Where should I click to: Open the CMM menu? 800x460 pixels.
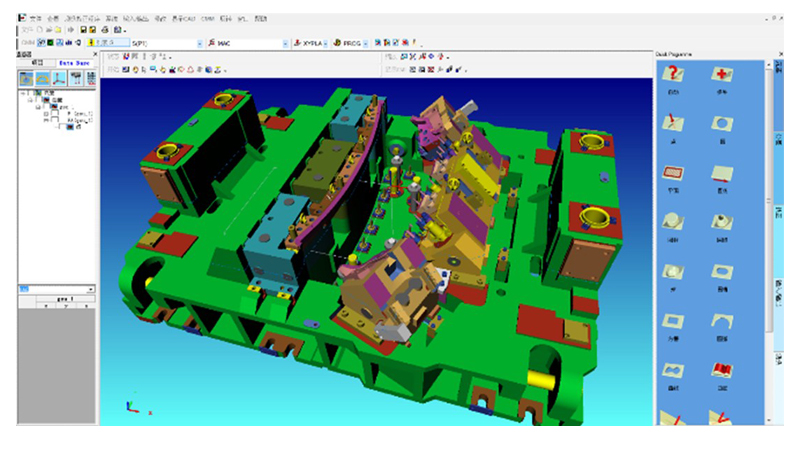click(207, 18)
